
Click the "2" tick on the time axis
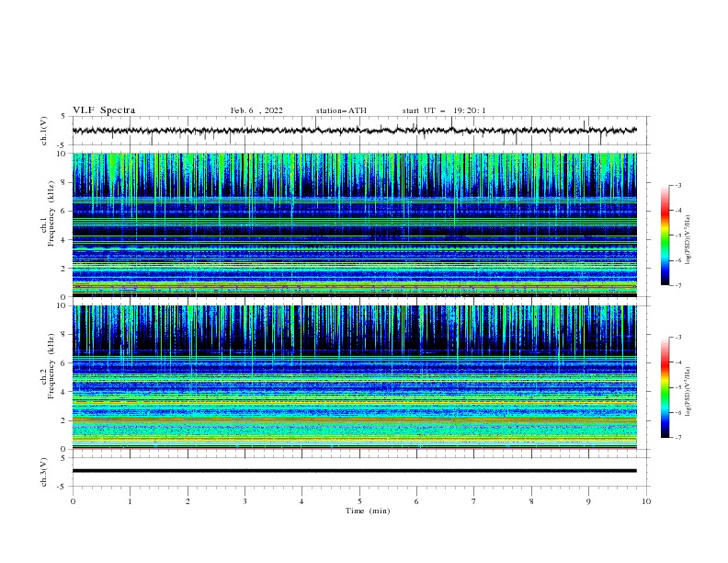click(188, 501)
